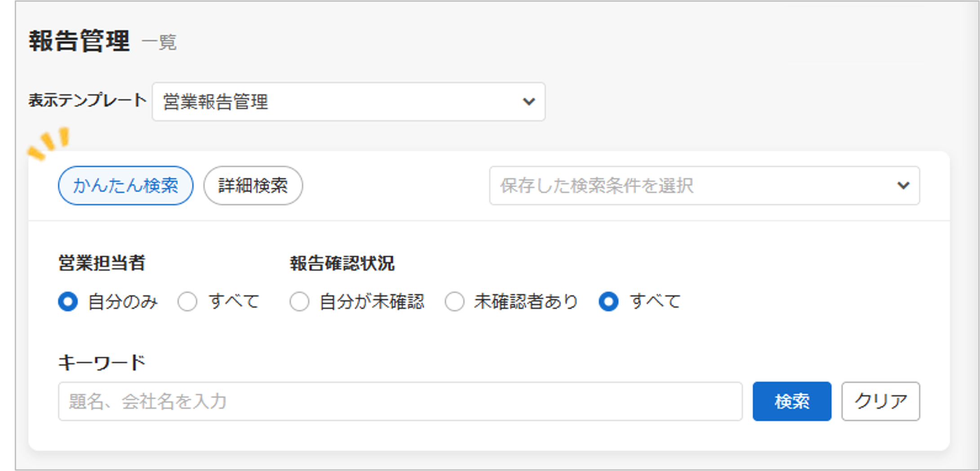Select 自分のみ radio under 営業担当者

tap(68, 301)
